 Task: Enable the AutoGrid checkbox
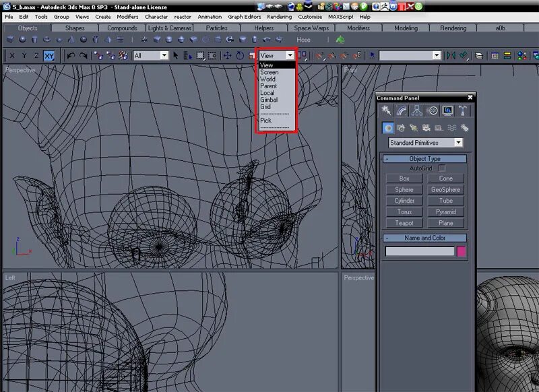coord(442,167)
